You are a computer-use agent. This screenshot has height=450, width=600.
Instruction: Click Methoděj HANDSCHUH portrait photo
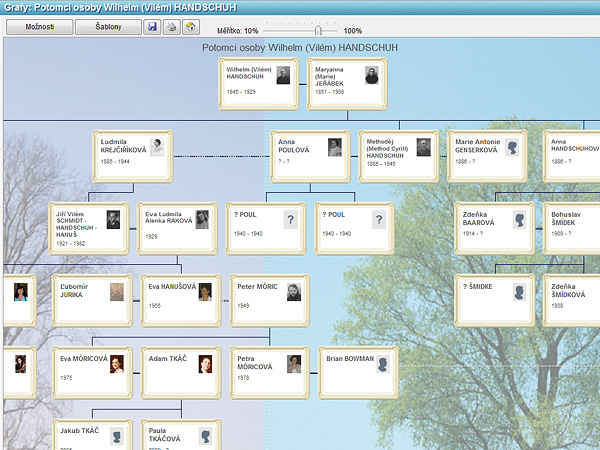click(x=424, y=147)
